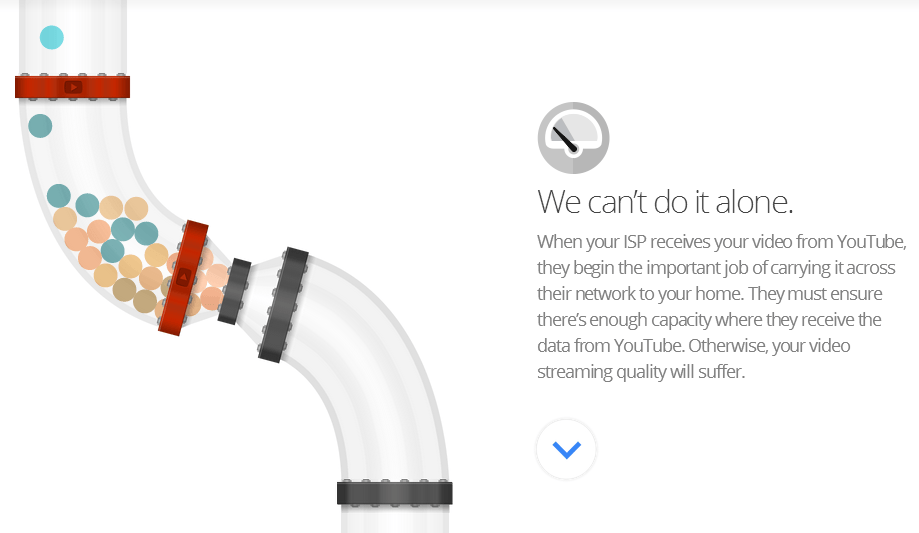Click the large tilted dark gray pipe flange
This screenshot has width=919, height=533.
click(x=283, y=305)
